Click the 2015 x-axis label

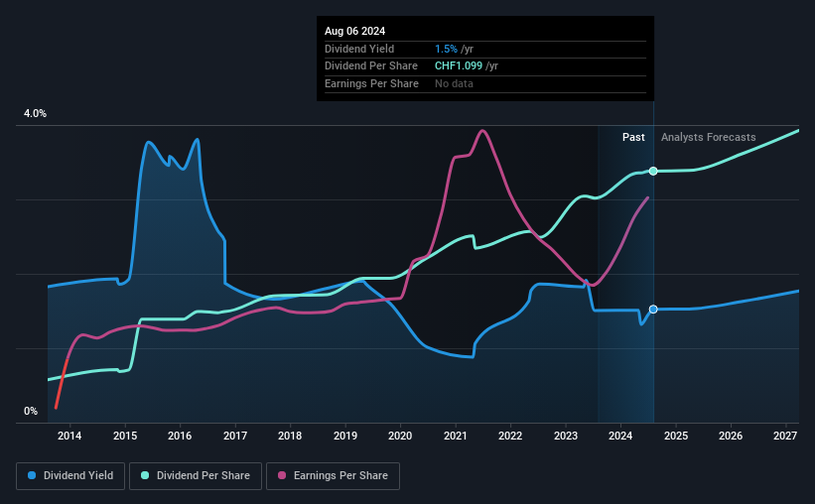(125, 436)
